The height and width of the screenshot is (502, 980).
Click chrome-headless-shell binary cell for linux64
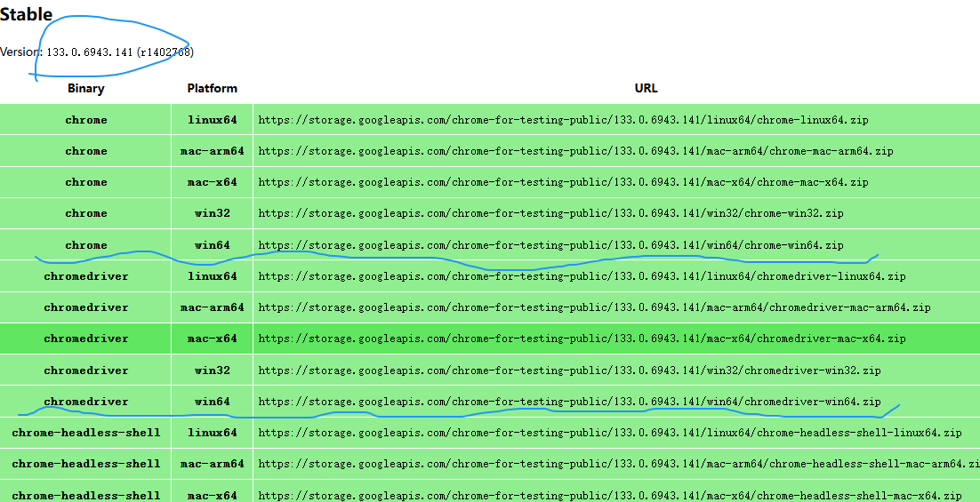click(85, 433)
